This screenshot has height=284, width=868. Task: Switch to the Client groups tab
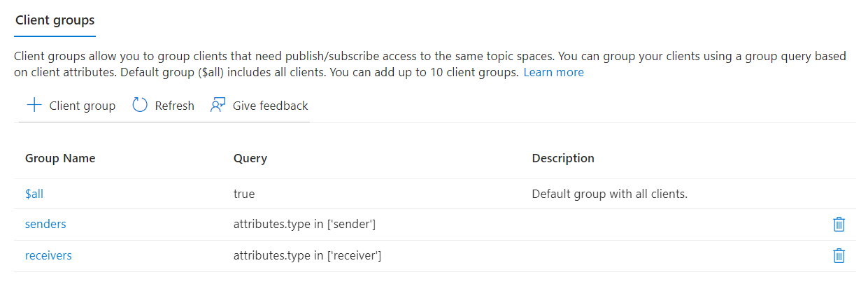coord(55,20)
